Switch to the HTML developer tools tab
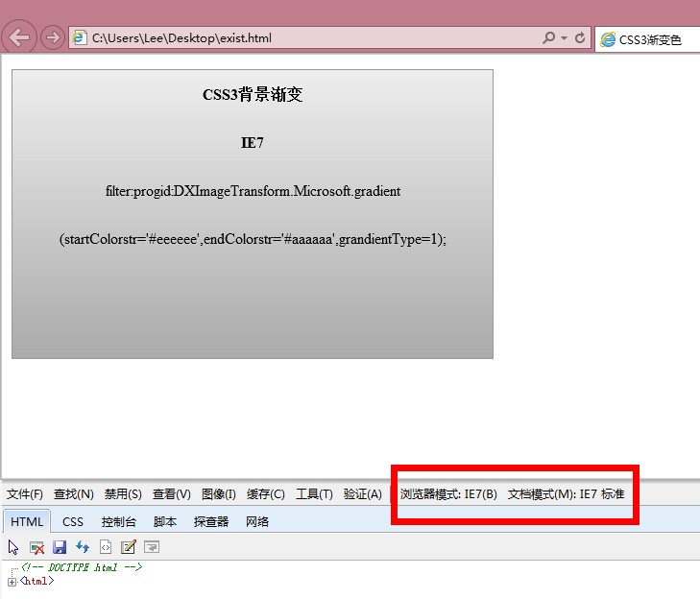The height and width of the screenshot is (599, 700). coord(27,521)
